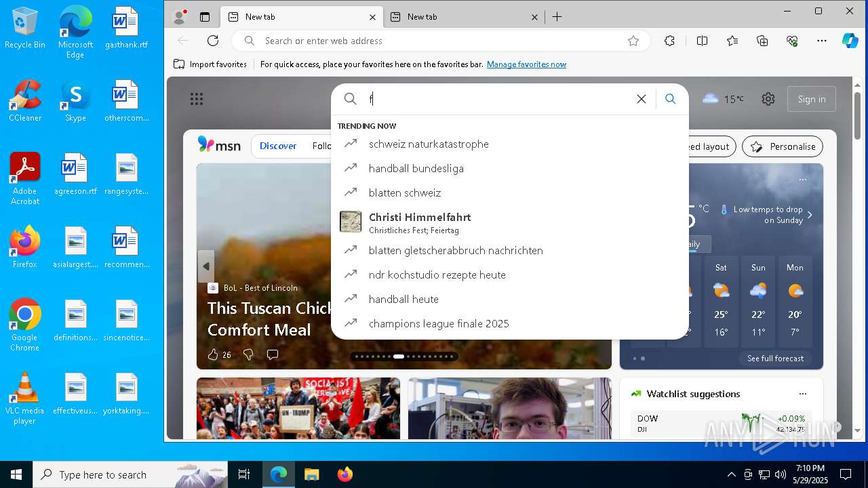This screenshot has width=868, height=488.
Task: Open page settings gear icon
Action: (768, 99)
